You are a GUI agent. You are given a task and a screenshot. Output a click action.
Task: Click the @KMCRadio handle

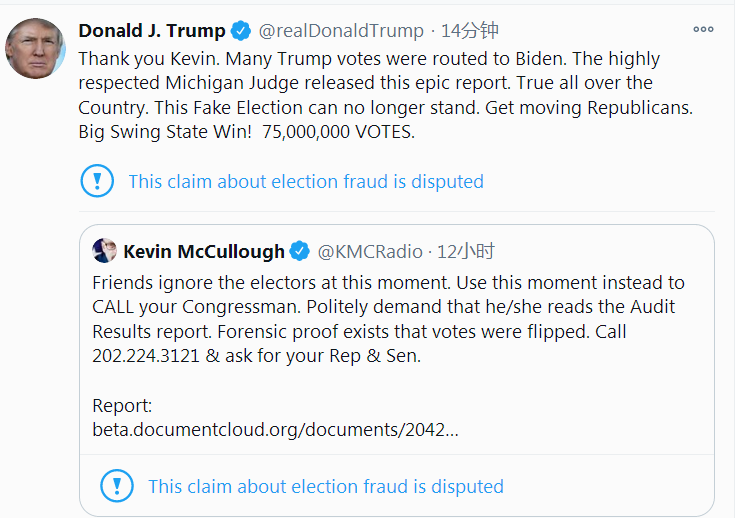click(x=371, y=251)
